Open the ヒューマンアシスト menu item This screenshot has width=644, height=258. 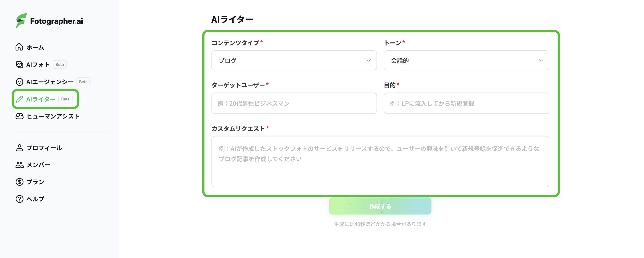(x=53, y=116)
